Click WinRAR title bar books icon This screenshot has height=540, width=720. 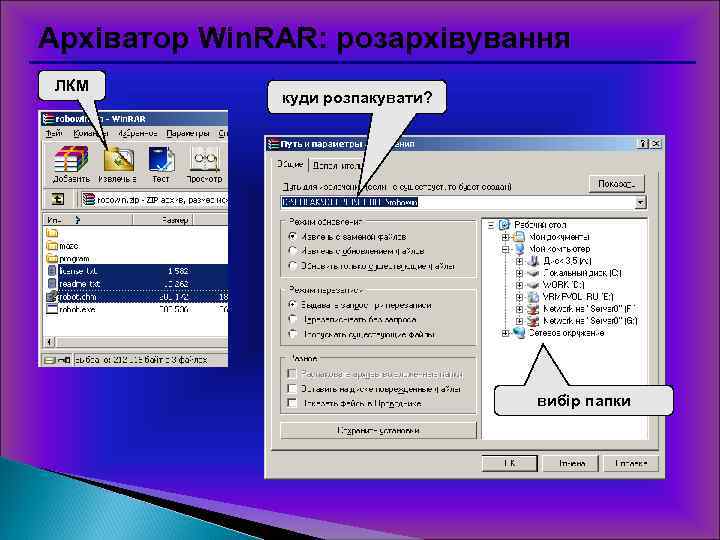[48, 118]
